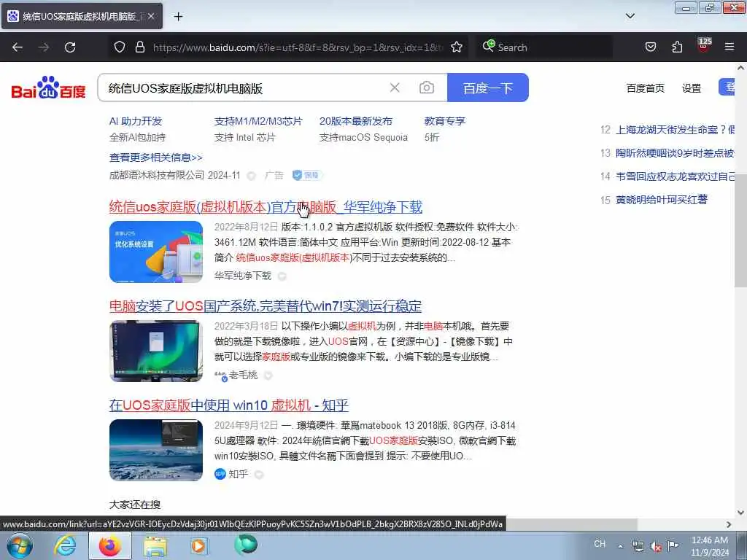Open hot search 陶昕然哽咽谈9岁时差点被
747x560 pixels.
tap(675, 153)
